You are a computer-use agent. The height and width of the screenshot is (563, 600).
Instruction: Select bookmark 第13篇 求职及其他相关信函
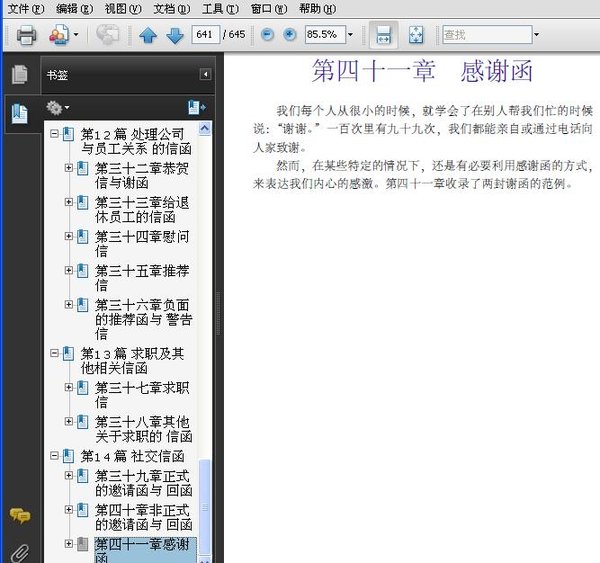[132, 361]
